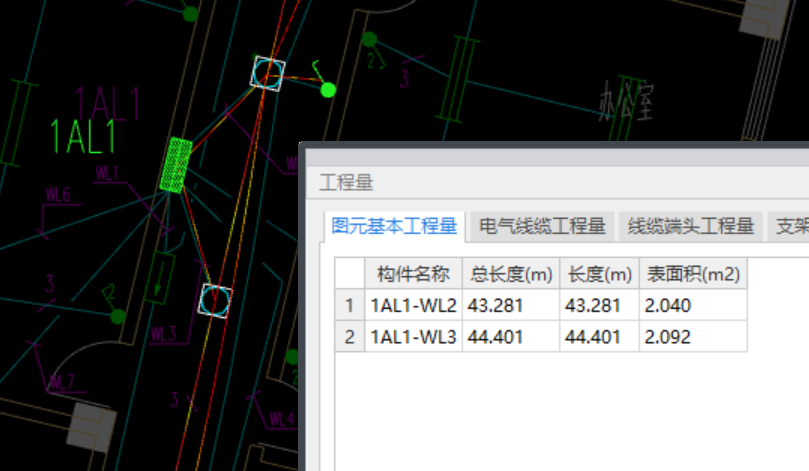The height and width of the screenshot is (471, 809).
Task: Open the 电气线缆工程量 tab
Action: pyautogui.click(x=542, y=226)
